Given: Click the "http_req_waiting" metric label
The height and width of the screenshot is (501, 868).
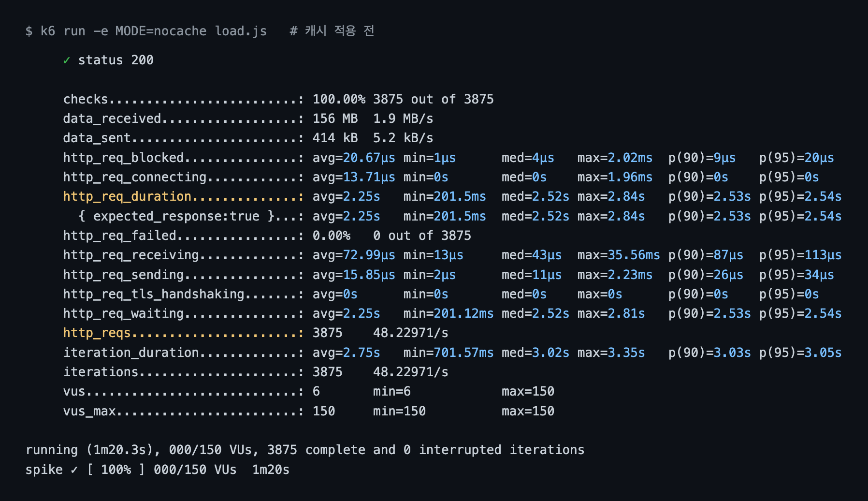Looking at the screenshot, I should click(124, 313).
